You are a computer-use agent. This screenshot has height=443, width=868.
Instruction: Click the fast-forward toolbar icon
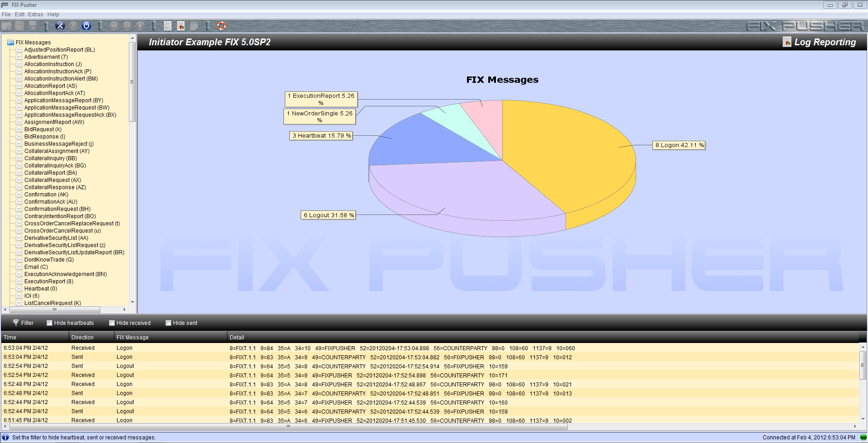click(x=127, y=26)
